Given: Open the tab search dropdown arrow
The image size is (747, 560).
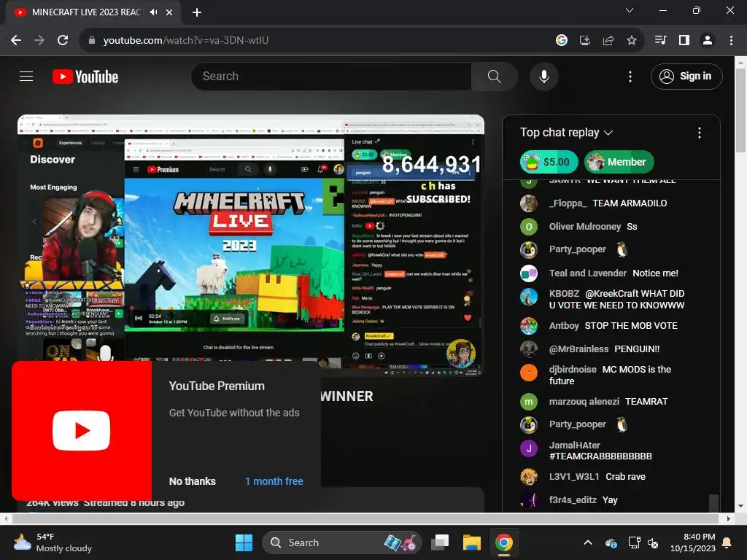Looking at the screenshot, I should pos(630,10).
